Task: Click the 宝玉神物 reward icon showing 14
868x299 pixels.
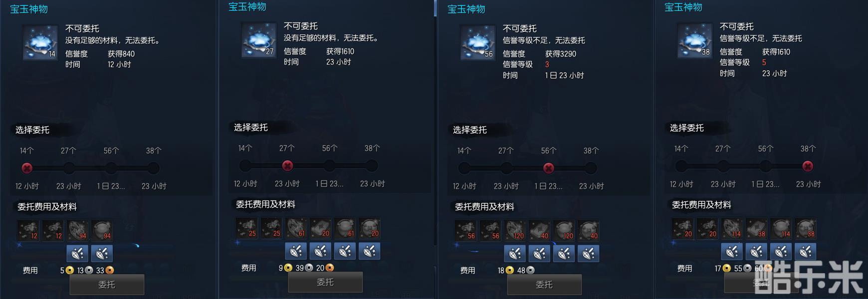Action: 40,42
